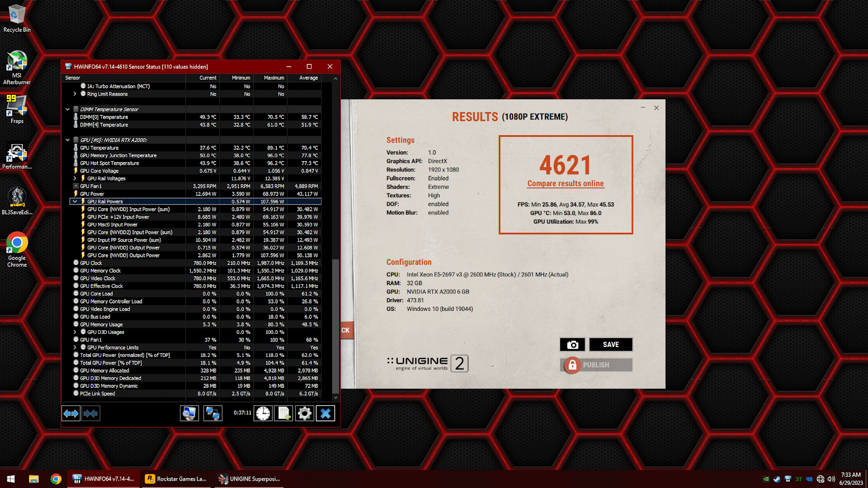The image size is (868, 488).
Task: Select the PCIe Link Speed row
Action: tap(192, 394)
